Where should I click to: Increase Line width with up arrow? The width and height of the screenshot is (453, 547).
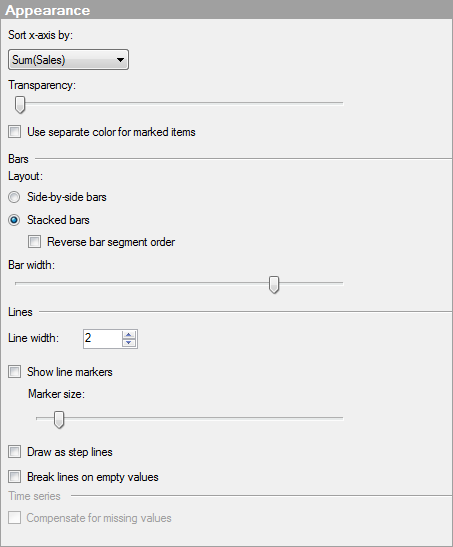pos(129,335)
